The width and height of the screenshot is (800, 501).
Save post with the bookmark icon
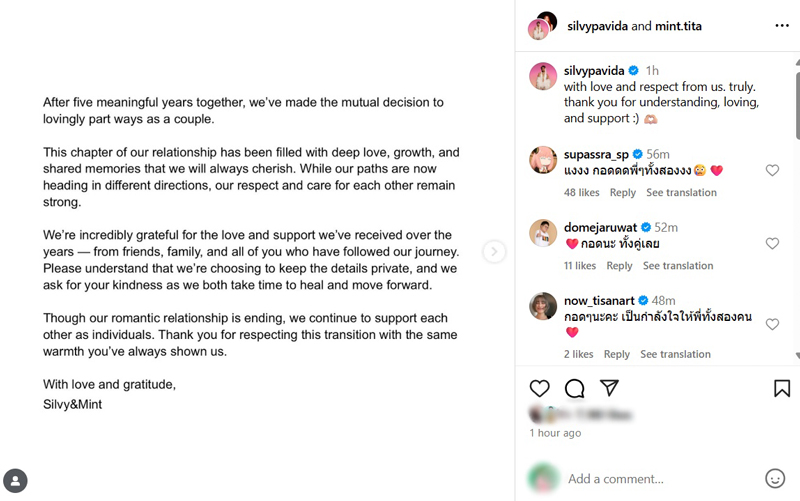782,388
